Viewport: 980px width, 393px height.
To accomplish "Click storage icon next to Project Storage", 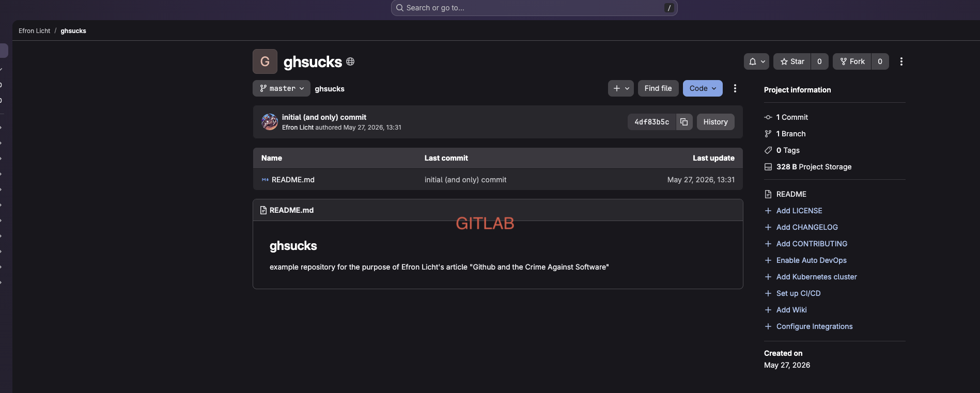I will (x=768, y=167).
